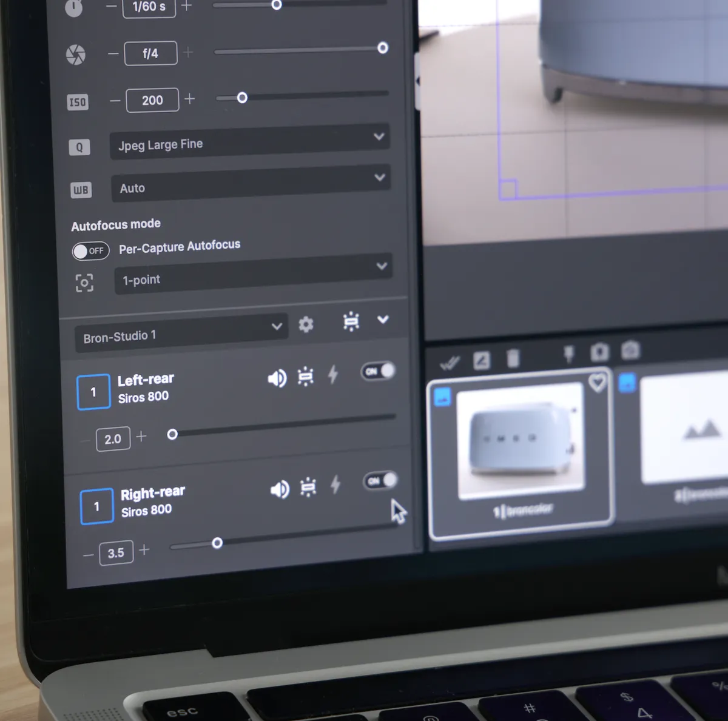Open the Auto white balance dropdown
The width and height of the screenshot is (728, 721).
(x=251, y=184)
